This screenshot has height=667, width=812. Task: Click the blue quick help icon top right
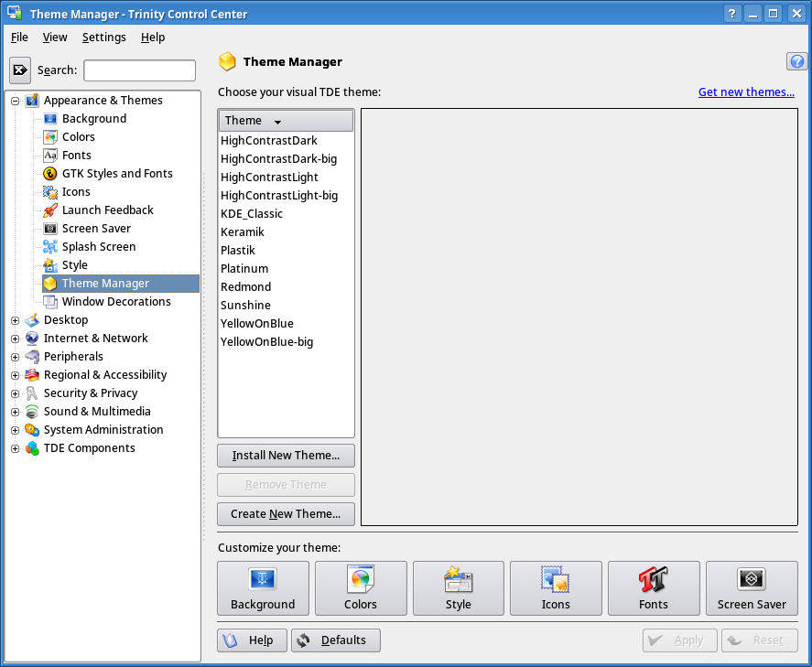pos(797,61)
